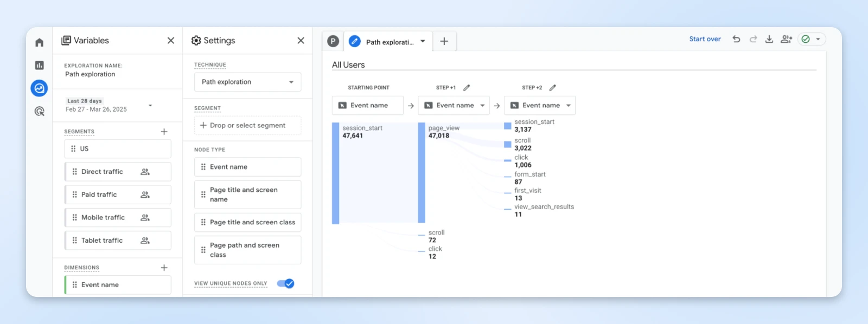The width and height of the screenshot is (868, 324).
Task: Add a new dimension with plus icon
Action: click(164, 268)
